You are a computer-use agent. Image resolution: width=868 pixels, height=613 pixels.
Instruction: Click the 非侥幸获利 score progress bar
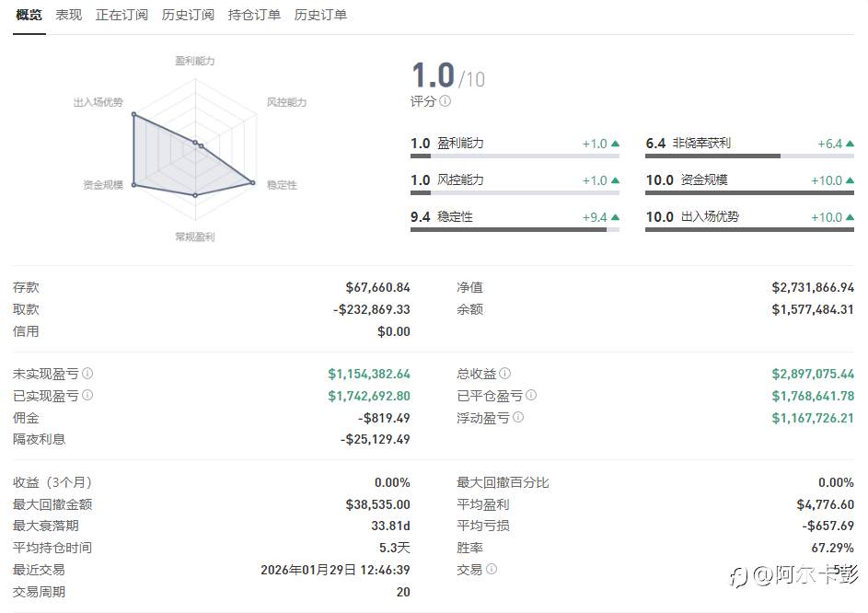coord(749,156)
